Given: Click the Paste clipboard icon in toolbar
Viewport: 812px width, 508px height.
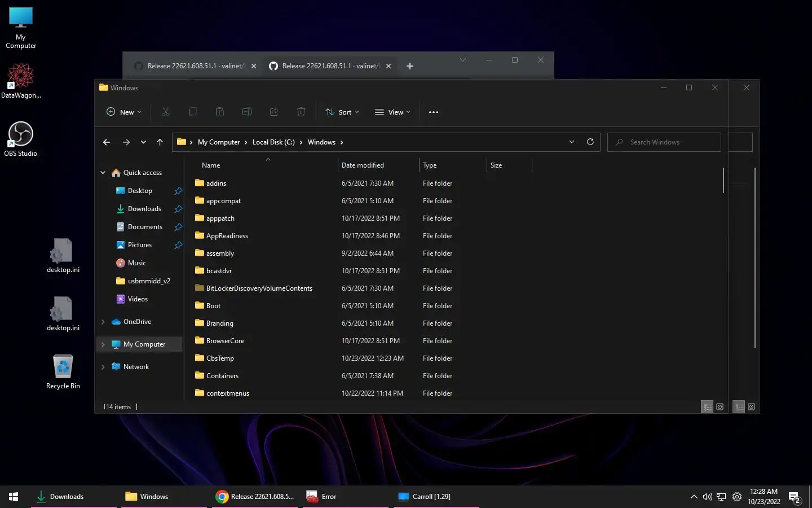Looking at the screenshot, I should pos(220,112).
